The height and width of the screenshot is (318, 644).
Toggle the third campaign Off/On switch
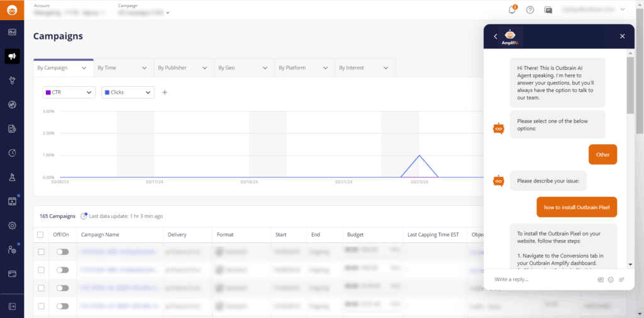click(62, 288)
